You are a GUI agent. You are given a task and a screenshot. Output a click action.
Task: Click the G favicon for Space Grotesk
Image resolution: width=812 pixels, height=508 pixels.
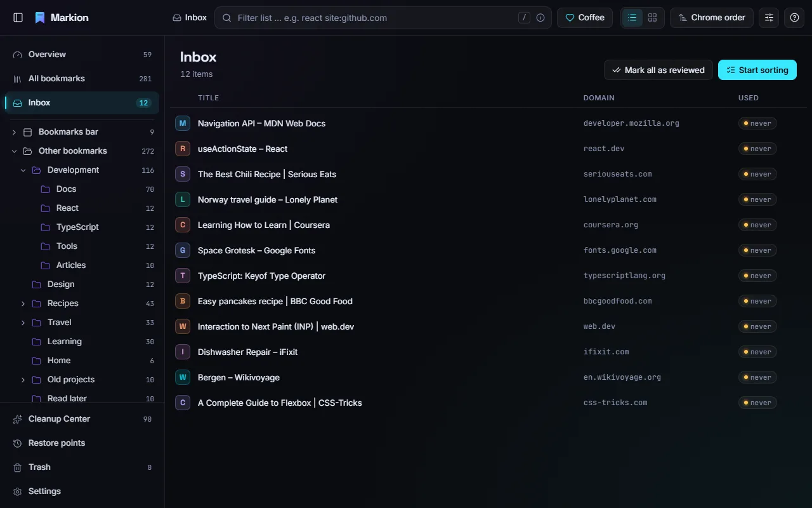pyautogui.click(x=183, y=250)
